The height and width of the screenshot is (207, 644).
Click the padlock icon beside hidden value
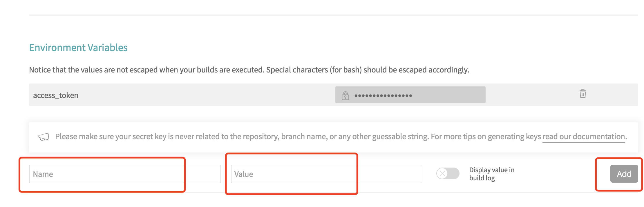coord(345,95)
